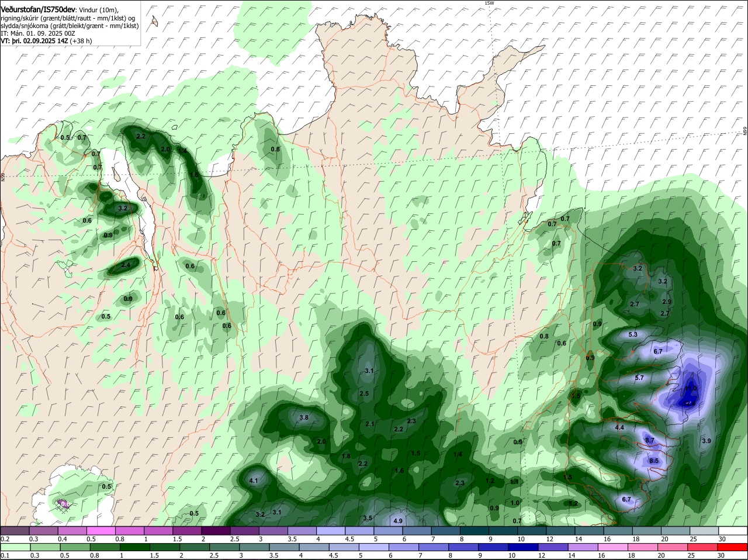The width and height of the screenshot is (748, 560).
Task: Click the 8.5 precipitation value
Action: click(x=654, y=461)
